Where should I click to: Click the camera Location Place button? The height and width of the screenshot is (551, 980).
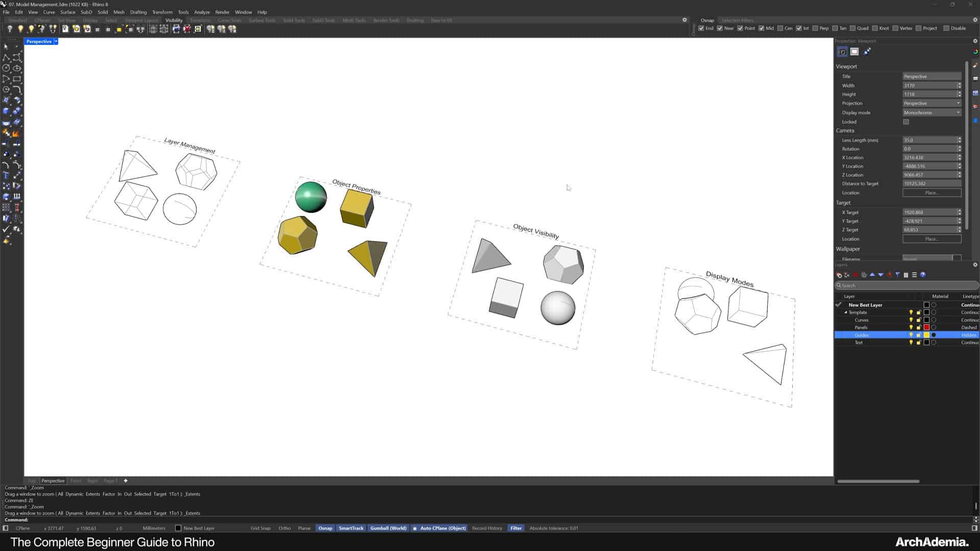click(x=932, y=193)
